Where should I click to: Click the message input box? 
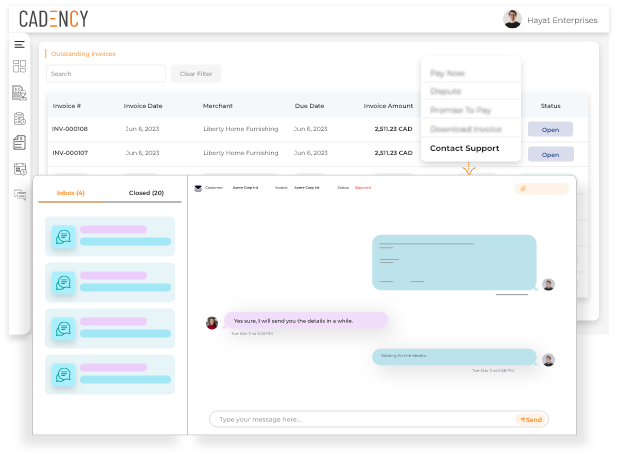(362, 419)
